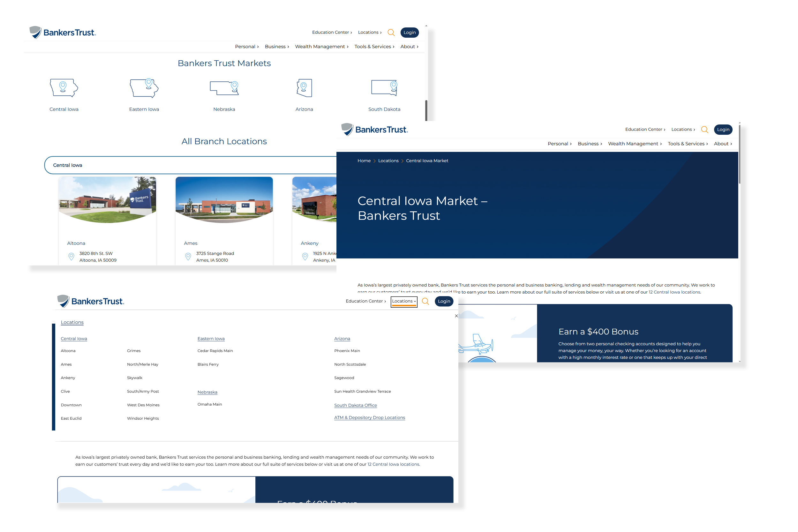The width and height of the screenshot is (798, 532).
Task: Open Nebraska link in mega menu
Action: point(208,392)
